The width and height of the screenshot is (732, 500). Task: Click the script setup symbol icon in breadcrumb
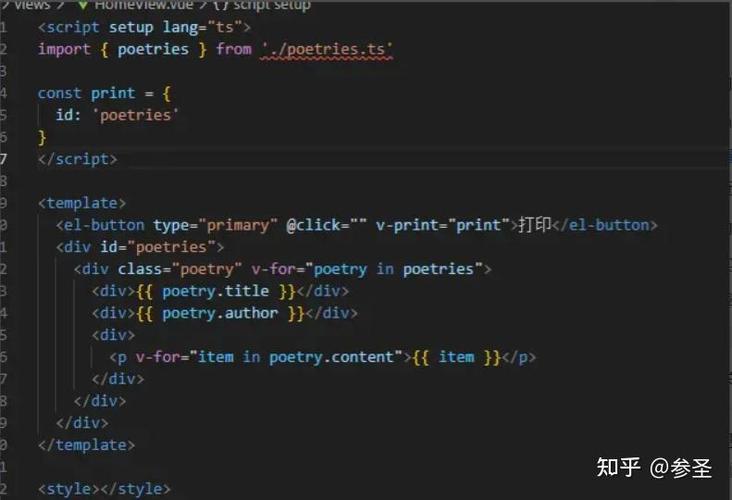click(220, 5)
